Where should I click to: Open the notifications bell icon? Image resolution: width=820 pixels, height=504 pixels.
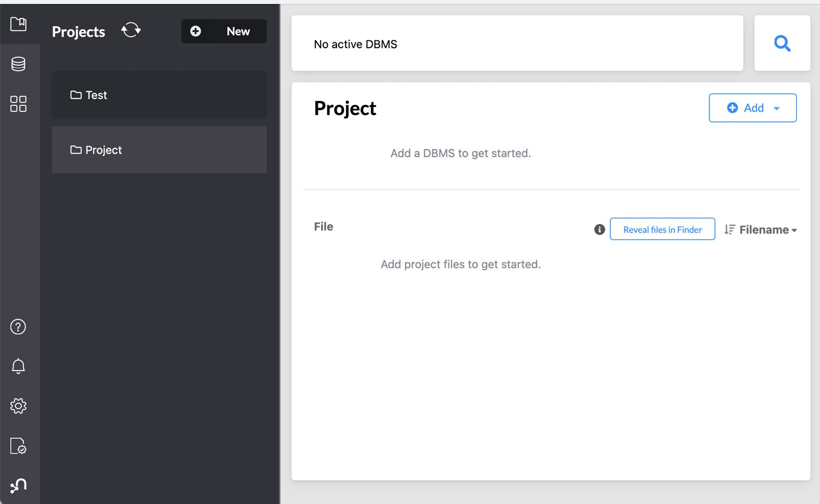coord(18,366)
